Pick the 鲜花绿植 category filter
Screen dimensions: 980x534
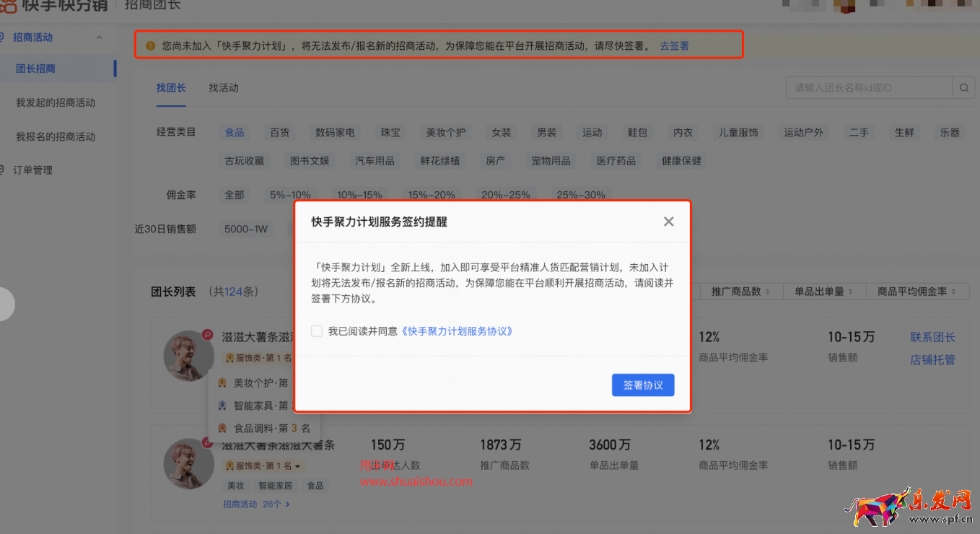[x=440, y=161]
